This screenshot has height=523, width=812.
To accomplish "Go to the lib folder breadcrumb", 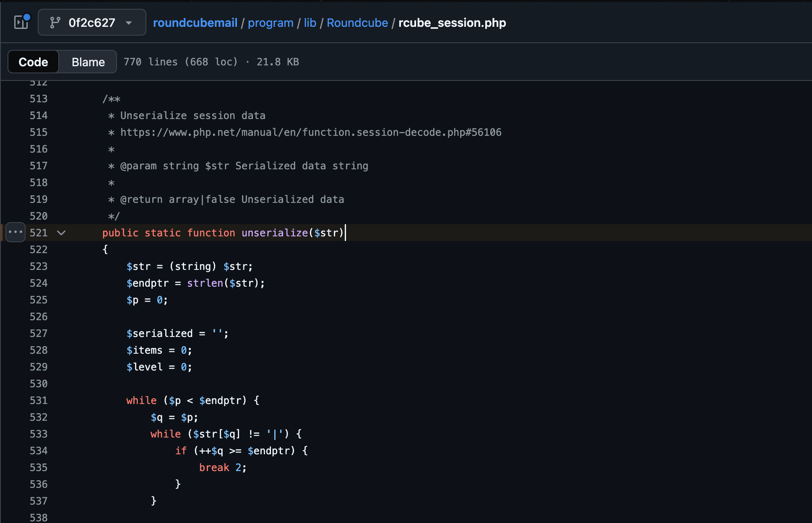I will [x=310, y=23].
